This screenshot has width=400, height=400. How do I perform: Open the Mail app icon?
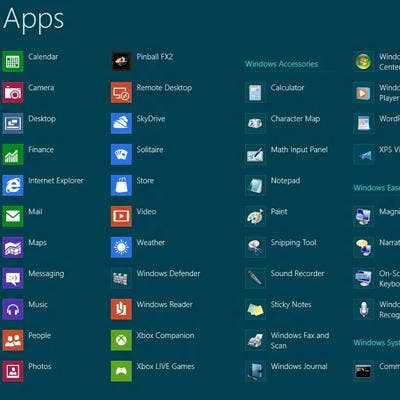(13, 216)
